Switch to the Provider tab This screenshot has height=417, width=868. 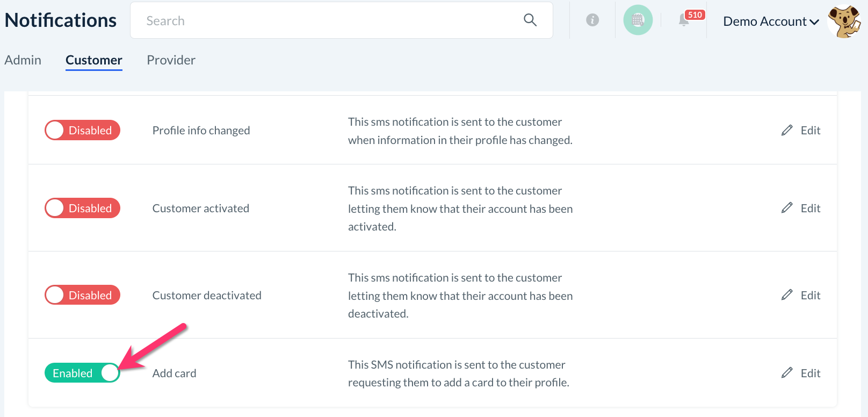click(x=171, y=60)
